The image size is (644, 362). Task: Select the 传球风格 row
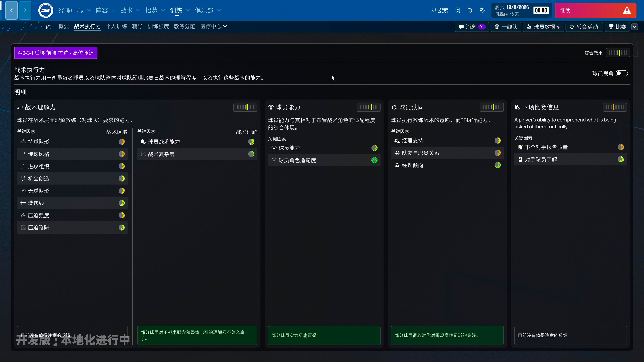point(72,154)
